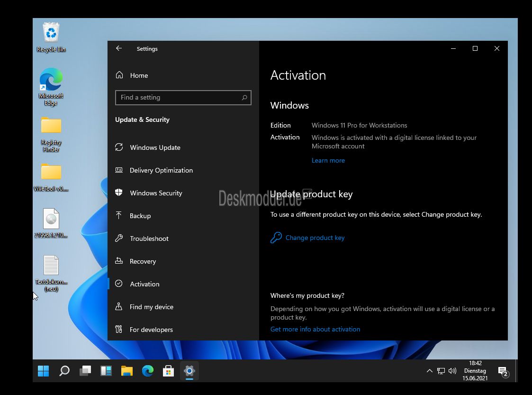Open the Recovery settings page
This screenshot has width=532, height=395.
coord(183,261)
